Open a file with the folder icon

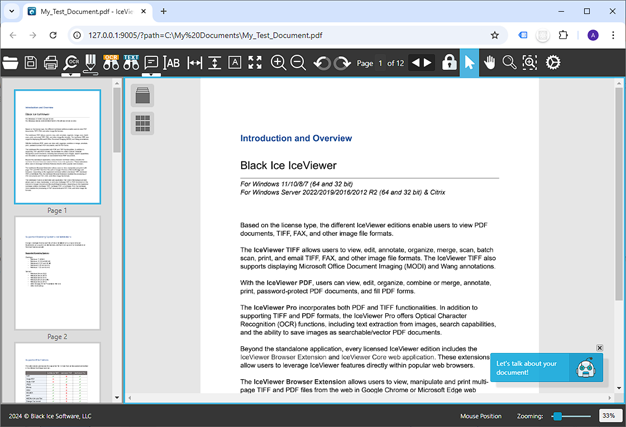click(x=10, y=63)
